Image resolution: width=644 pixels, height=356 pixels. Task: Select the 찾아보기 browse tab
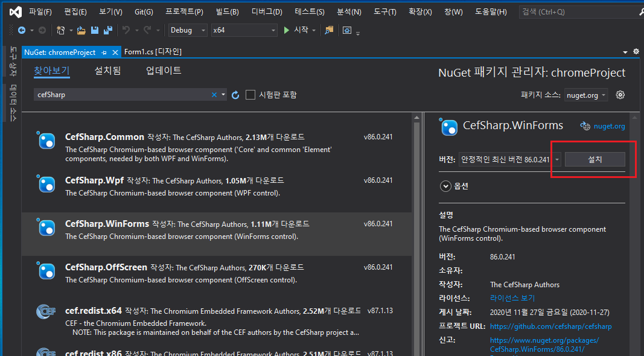[52, 71]
